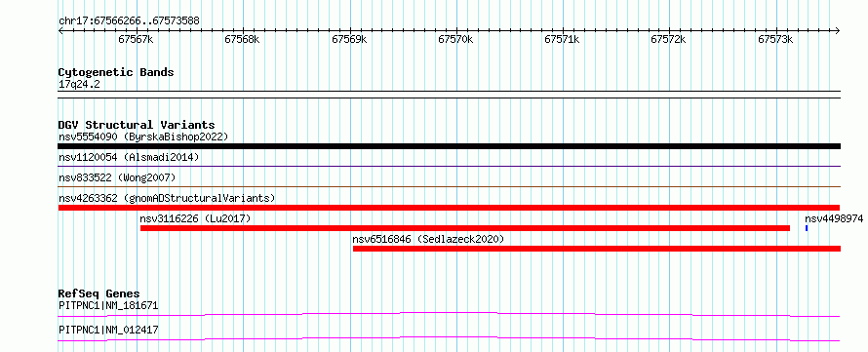Click the DGV Structural Variants track title
This screenshot has height=352, width=868.
pos(137,125)
